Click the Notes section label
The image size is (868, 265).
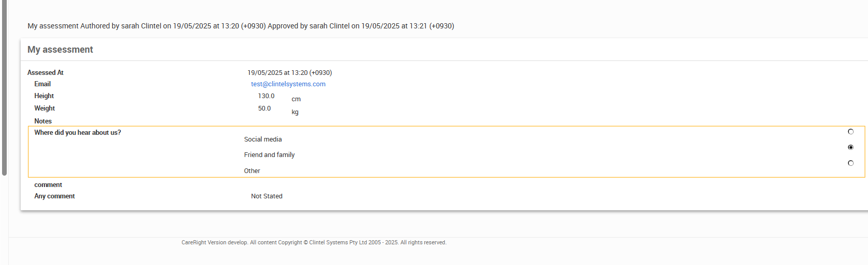(43, 121)
